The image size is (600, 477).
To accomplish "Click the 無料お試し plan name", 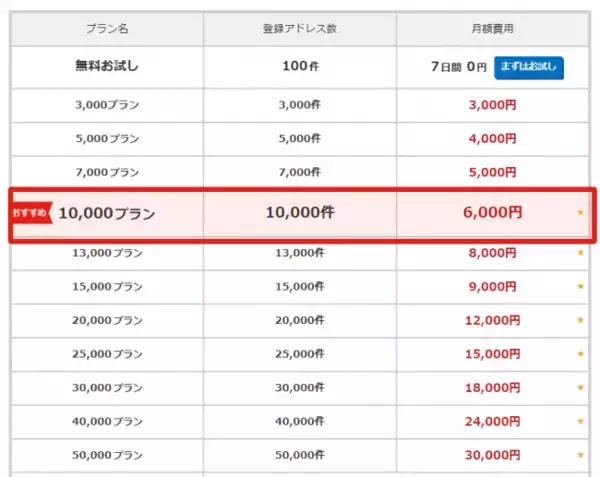I will (x=107, y=68).
